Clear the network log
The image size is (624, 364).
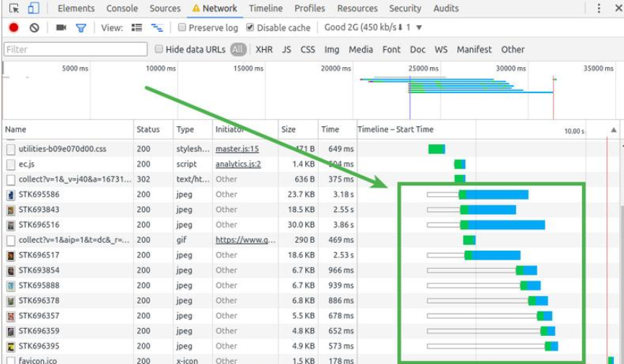[x=34, y=27]
